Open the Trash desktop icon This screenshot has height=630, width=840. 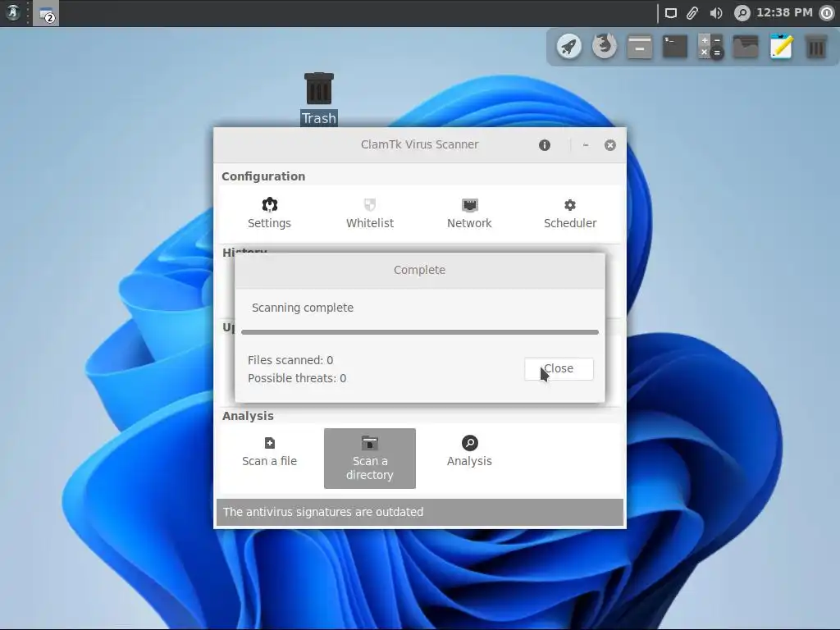tap(319, 98)
